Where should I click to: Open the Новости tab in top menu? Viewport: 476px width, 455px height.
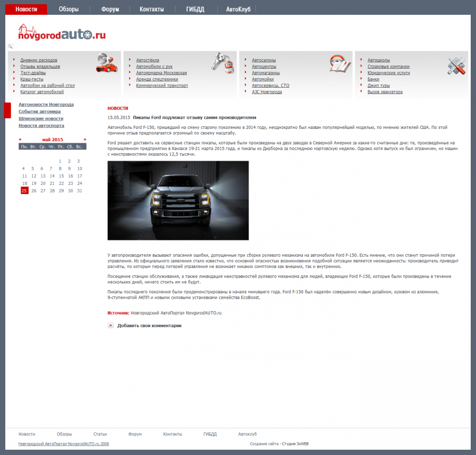tap(26, 10)
